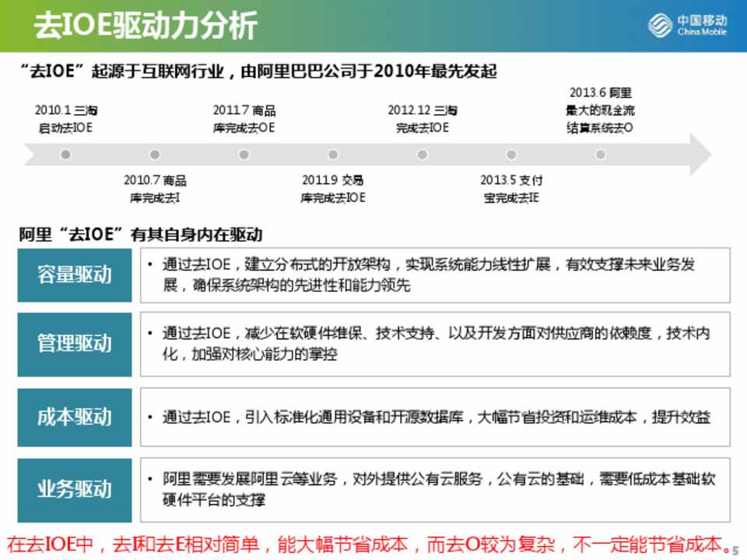Click the text box about 对供应商的依赖度
Screen dimensions: 747x560
click(x=435, y=344)
